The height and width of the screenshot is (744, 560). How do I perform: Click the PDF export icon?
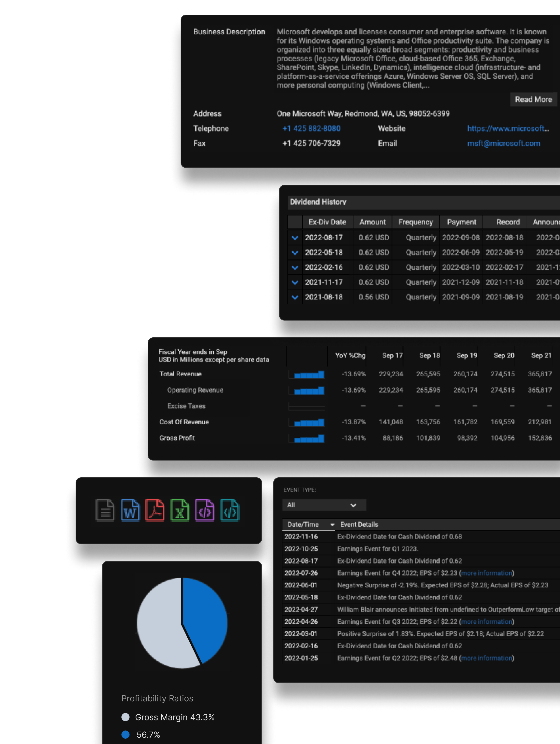point(155,510)
